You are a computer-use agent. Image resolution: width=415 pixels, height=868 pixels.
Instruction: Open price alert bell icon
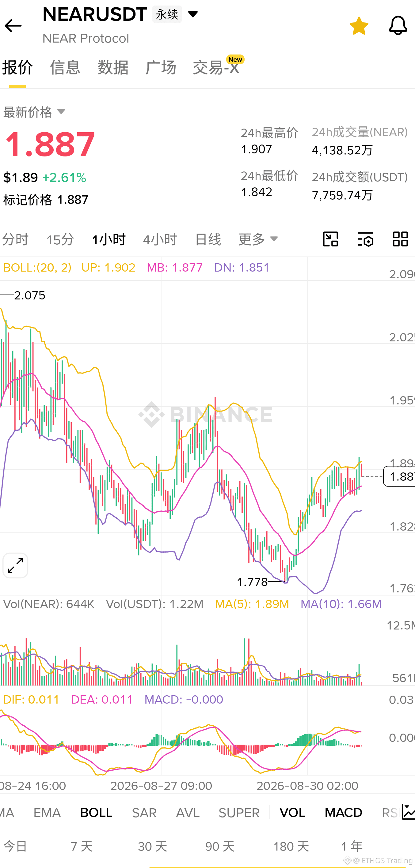click(398, 26)
